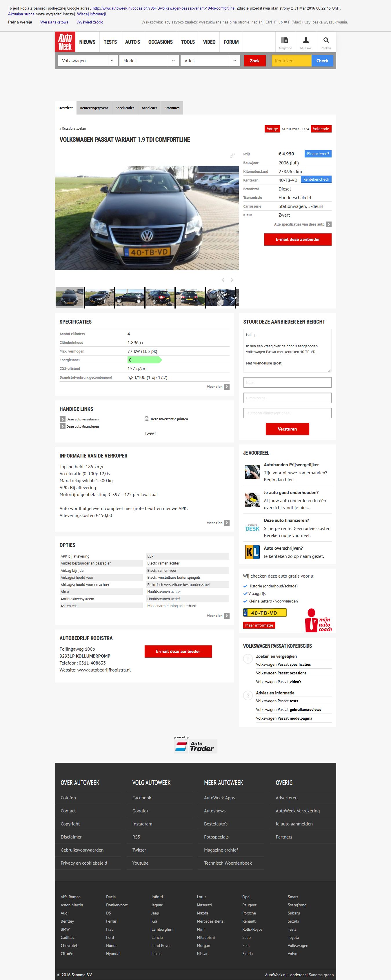This screenshot has height=980, width=391.
Task: Click the Krediet Desk logo
Action: point(252,528)
